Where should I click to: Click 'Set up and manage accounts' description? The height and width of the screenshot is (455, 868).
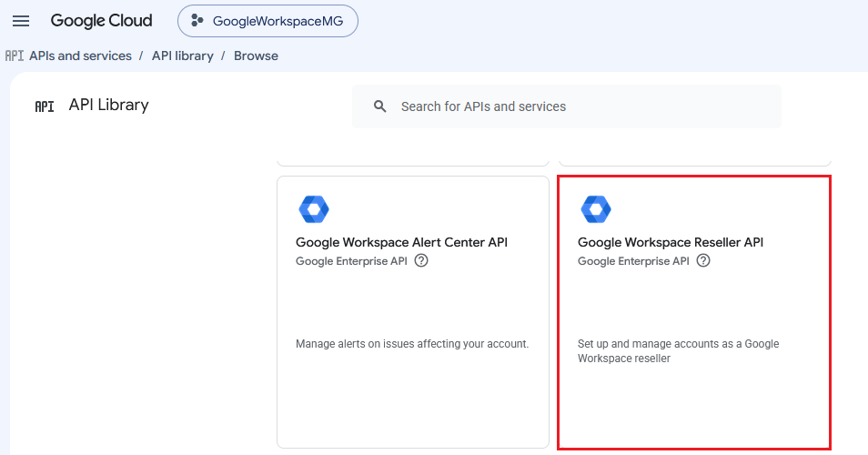(678, 351)
